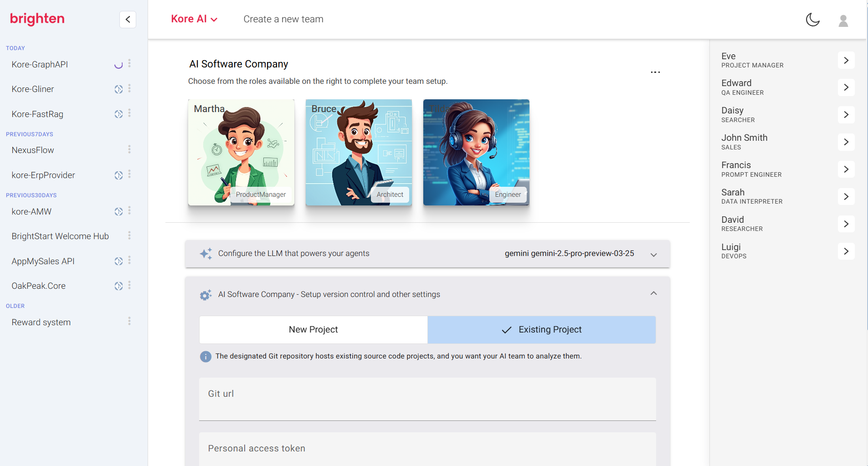Open the user profile icon
This screenshot has width=868, height=466.
click(x=843, y=20)
